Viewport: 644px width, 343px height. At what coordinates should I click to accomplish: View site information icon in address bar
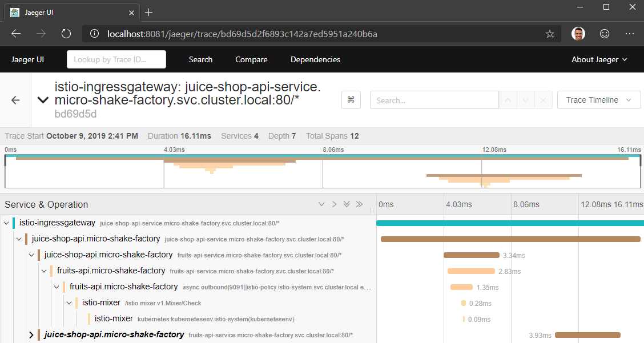(x=94, y=34)
